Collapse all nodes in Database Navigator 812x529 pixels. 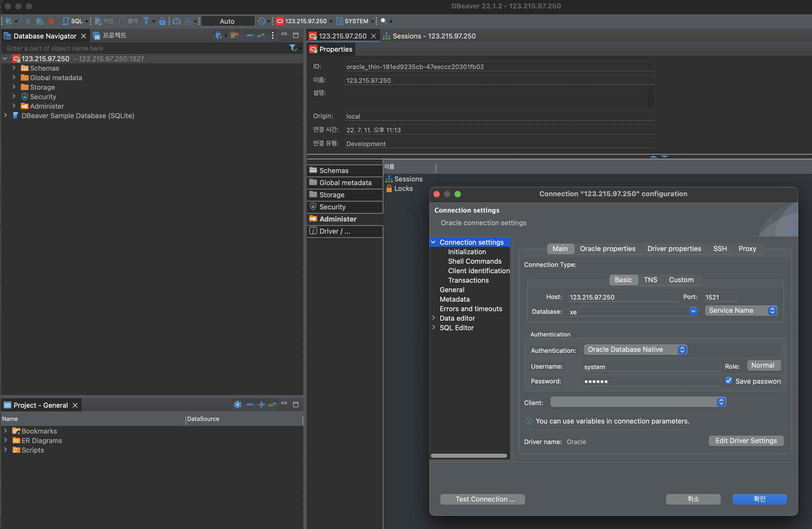pyautogui.click(x=250, y=36)
